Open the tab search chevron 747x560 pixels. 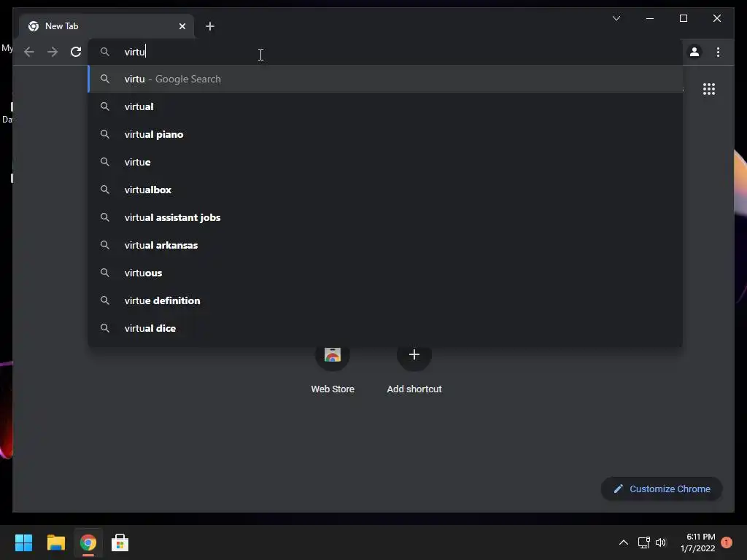coord(616,18)
